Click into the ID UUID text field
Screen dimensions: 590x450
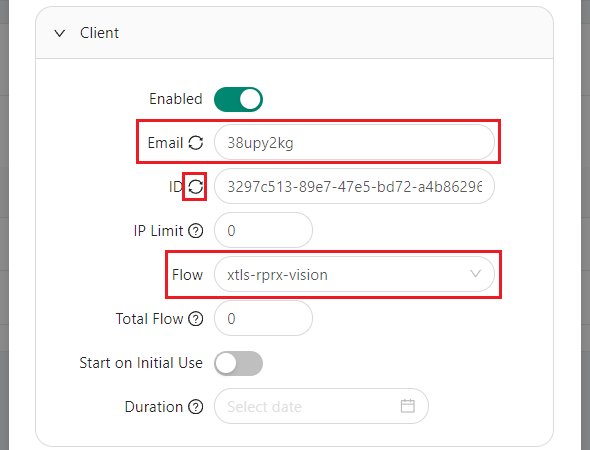[354, 186]
